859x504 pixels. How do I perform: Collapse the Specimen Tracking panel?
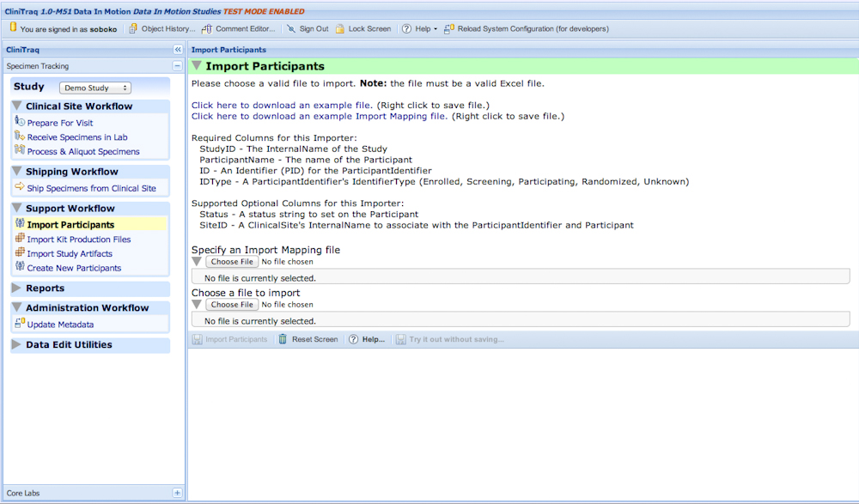pos(177,66)
